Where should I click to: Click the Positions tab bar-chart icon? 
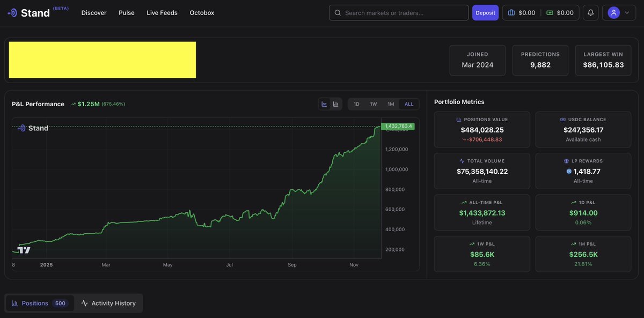pos(15,303)
